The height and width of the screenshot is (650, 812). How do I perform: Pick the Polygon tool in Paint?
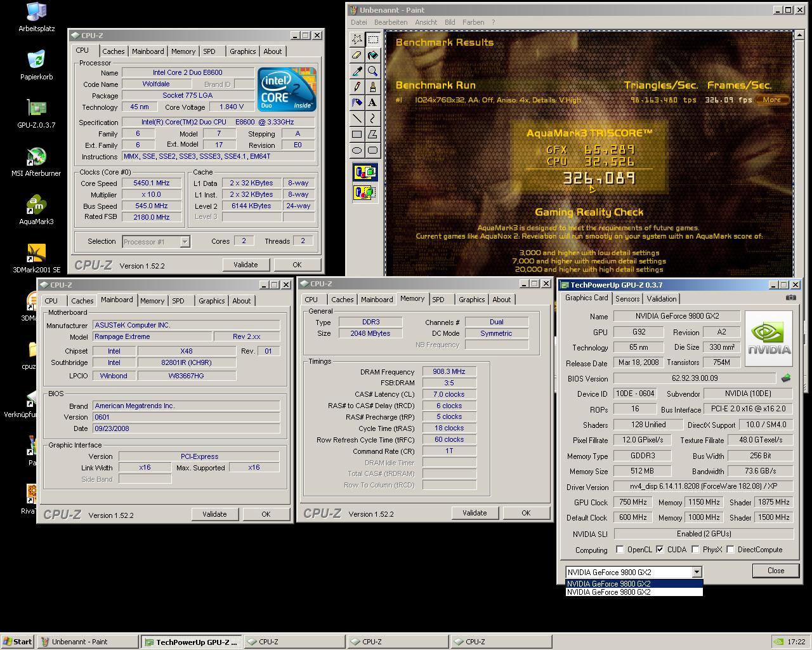tap(373, 135)
